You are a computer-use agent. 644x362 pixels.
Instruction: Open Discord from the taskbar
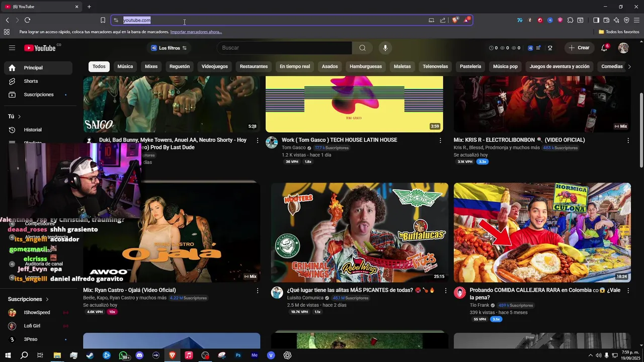pos(139,355)
